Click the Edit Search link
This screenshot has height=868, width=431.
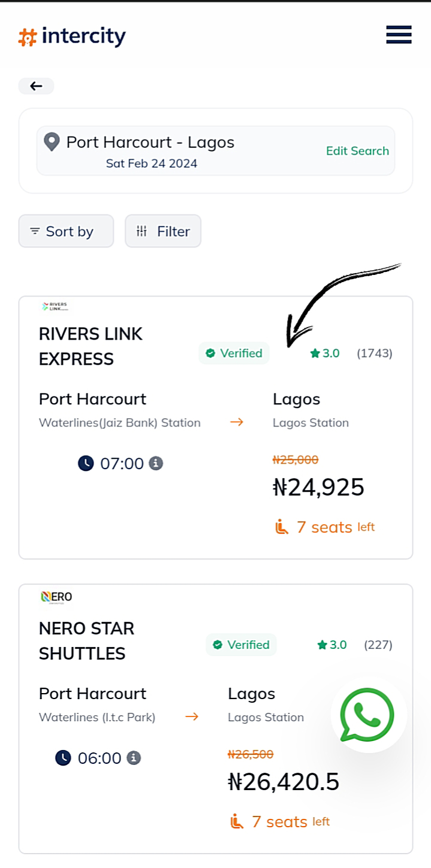[357, 151]
